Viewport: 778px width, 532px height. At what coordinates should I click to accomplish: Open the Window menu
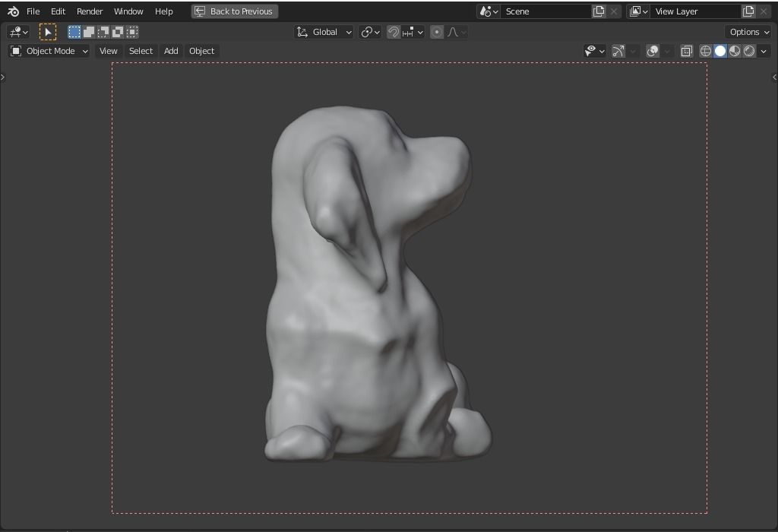click(x=128, y=11)
